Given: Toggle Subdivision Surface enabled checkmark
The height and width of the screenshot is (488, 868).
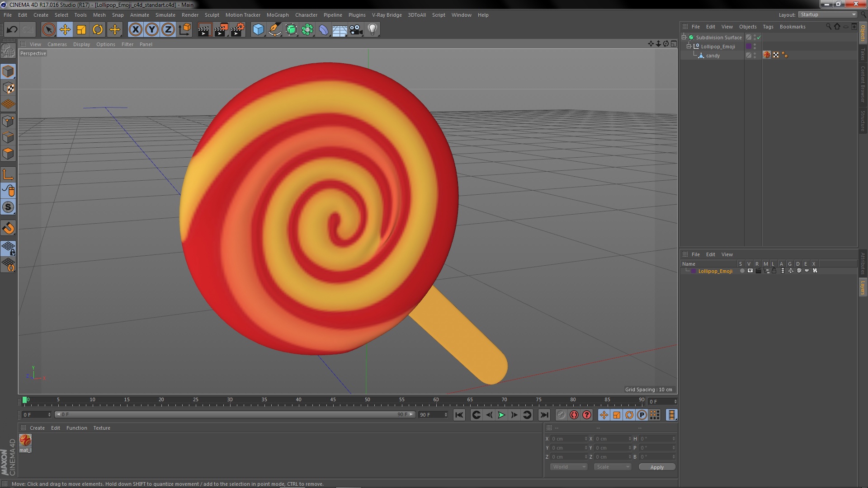Looking at the screenshot, I should (x=759, y=38).
